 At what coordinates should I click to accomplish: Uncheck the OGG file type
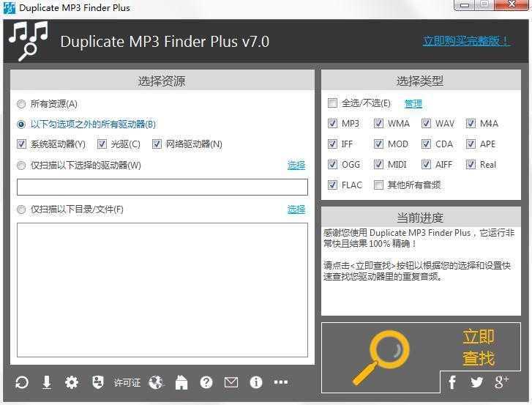click(x=332, y=165)
